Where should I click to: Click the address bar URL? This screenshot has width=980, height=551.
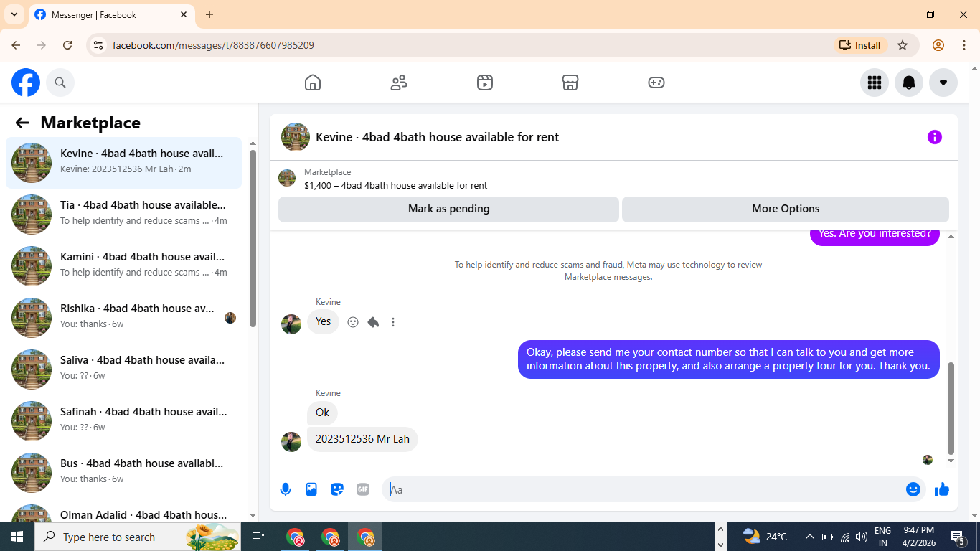(213, 45)
